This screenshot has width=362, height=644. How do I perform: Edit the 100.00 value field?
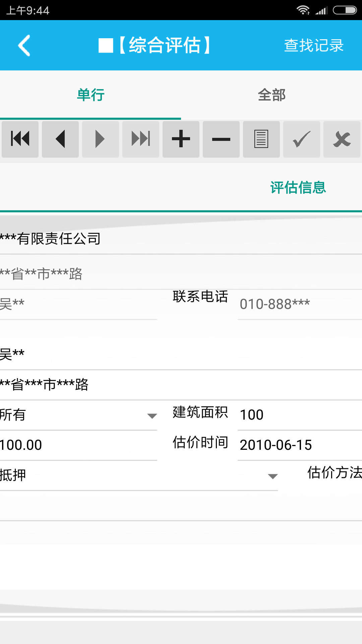click(78, 445)
